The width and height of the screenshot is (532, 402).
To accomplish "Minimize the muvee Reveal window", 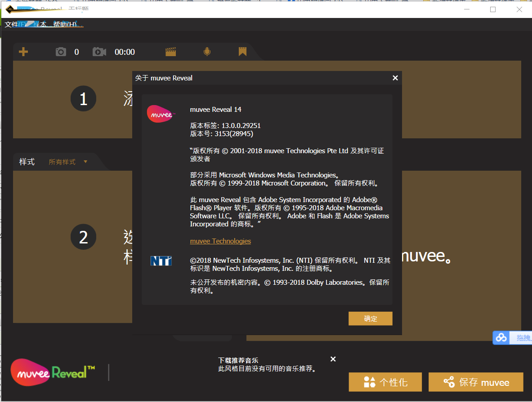I will click(x=467, y=9).
